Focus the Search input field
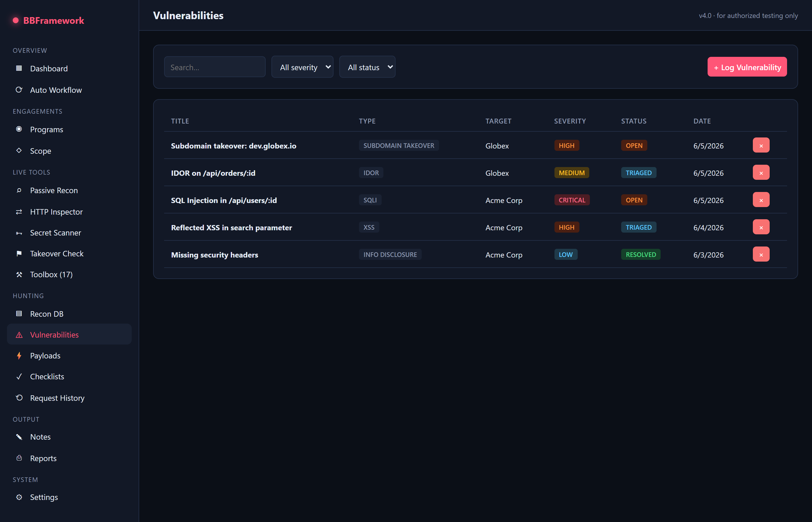This screenshot has height=522, width=812. point(215,67)
